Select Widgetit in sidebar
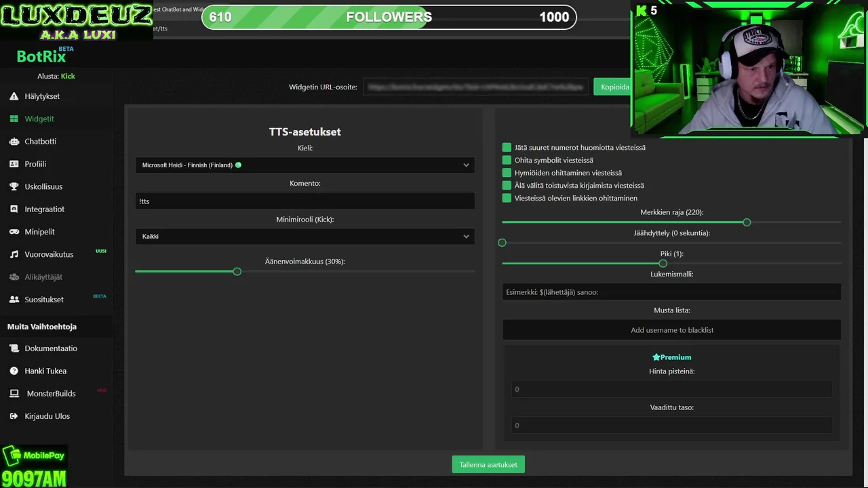The height and width of the screenshot is (488, 868). click(x=39, y=119)
